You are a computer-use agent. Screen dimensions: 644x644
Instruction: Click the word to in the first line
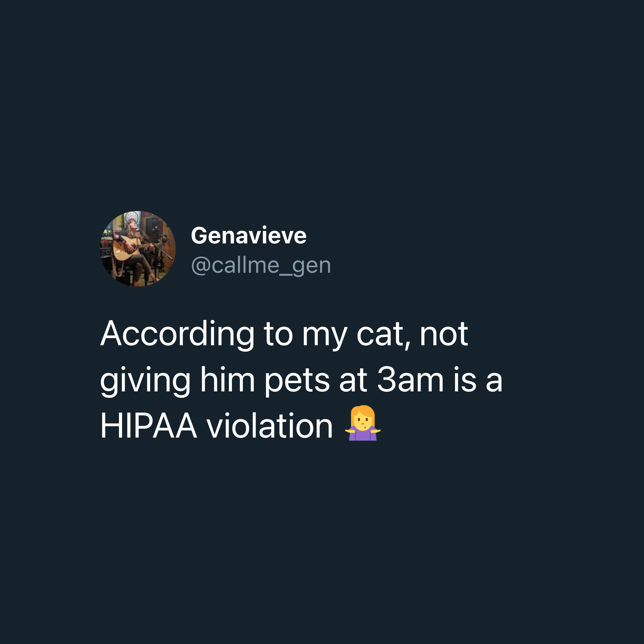[x=278, y=334]
